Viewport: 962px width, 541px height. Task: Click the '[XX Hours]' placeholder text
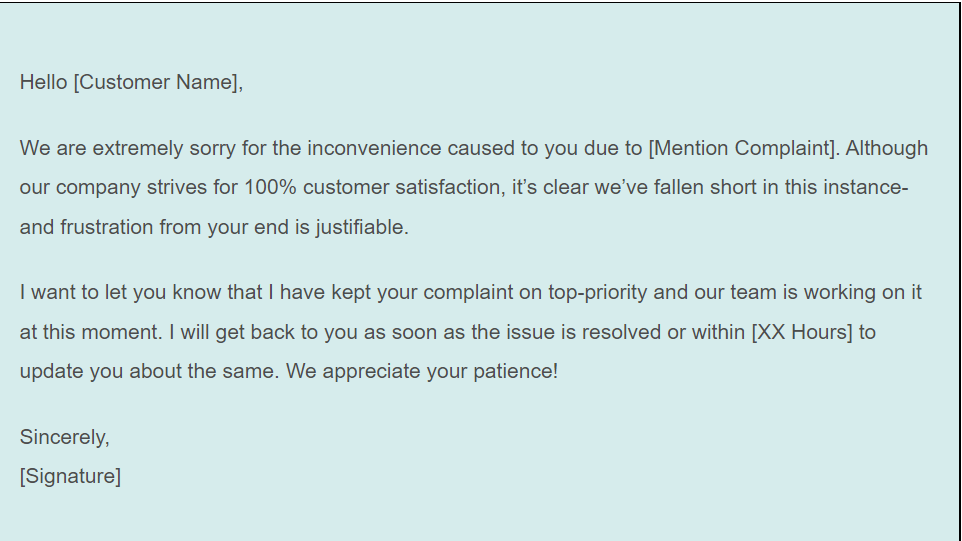(x=802, y=332)
